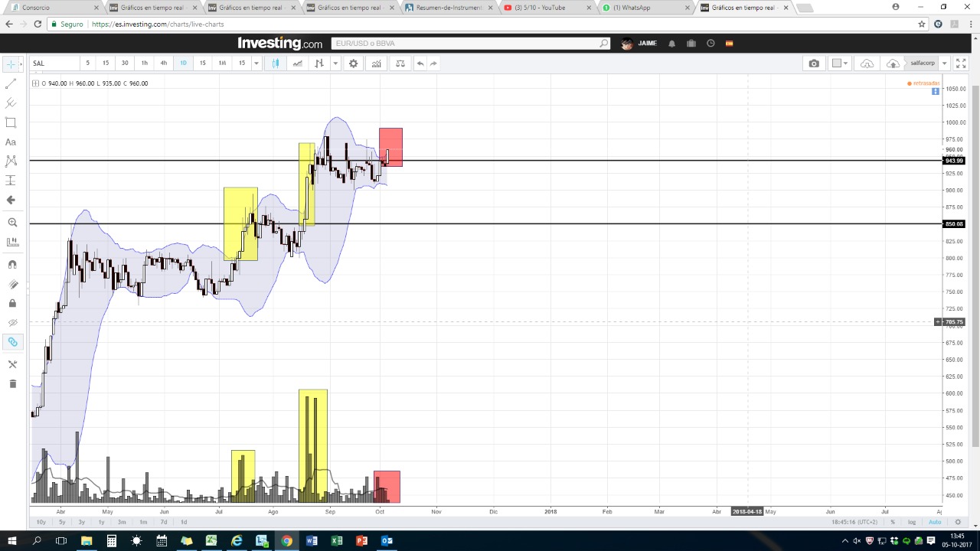This screenshot has height=551, width=980.
Task: Click the salfacorp layout name
Action: [x=923, y=64]
